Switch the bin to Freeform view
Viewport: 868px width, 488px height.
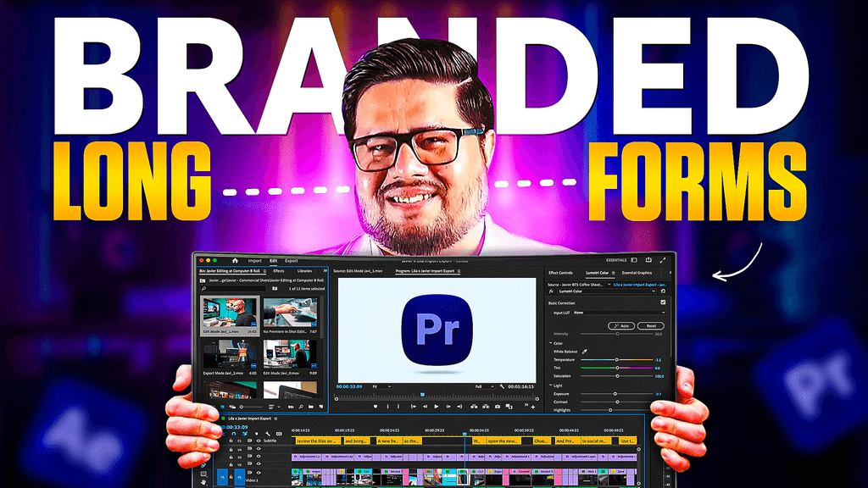tap(232, 408)
